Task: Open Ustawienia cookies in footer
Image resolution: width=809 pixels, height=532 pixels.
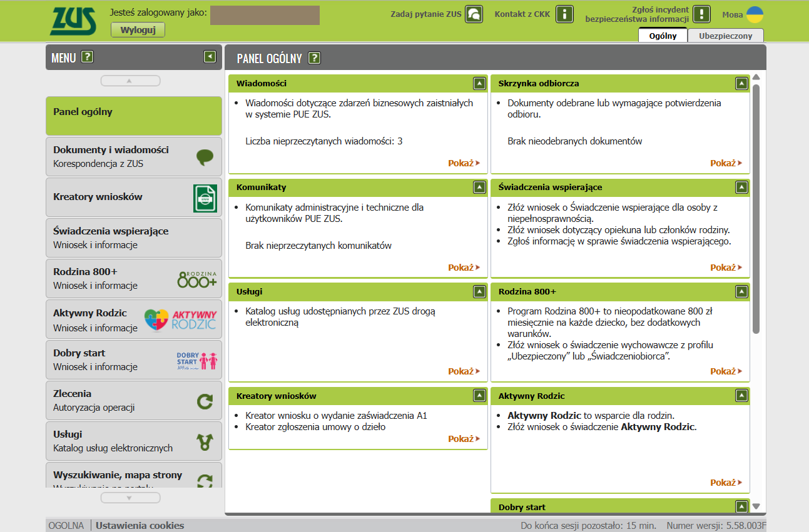Action: click(x=140, y=526)
